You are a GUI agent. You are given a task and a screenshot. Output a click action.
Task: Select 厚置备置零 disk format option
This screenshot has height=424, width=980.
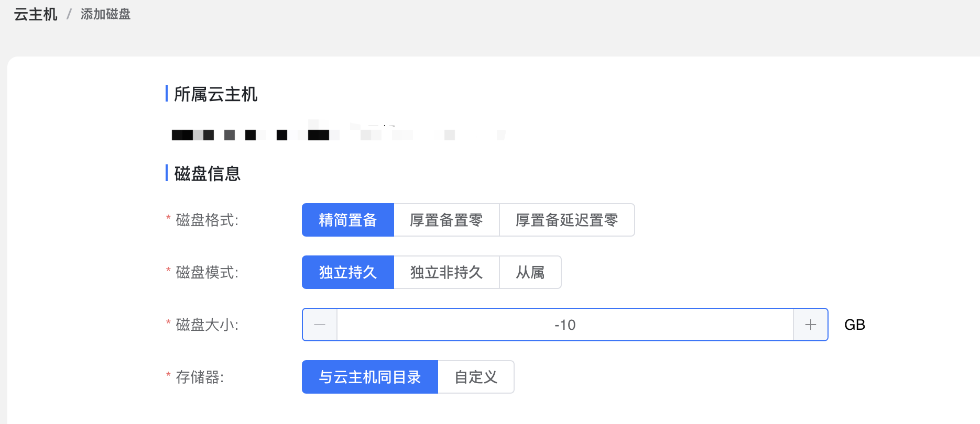point(446,220)
